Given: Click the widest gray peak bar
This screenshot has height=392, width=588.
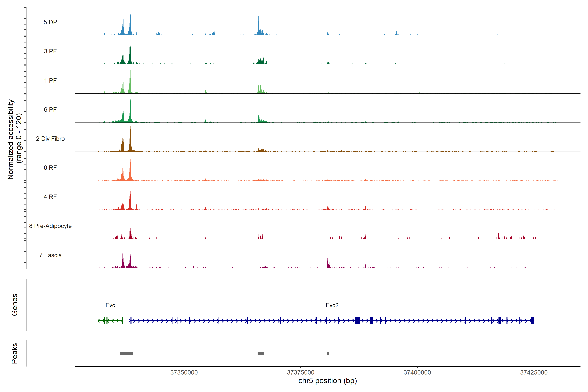Looking at the screenshot, I should (x=126, y=353).
